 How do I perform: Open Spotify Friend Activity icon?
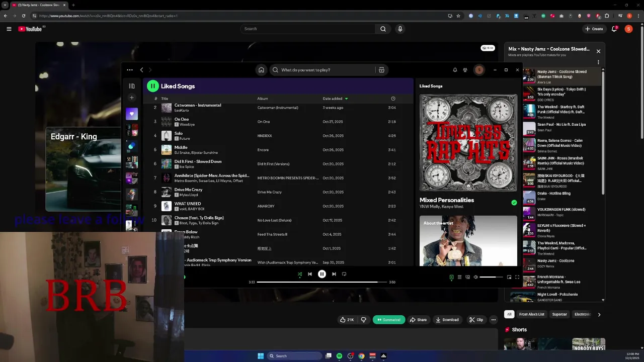click(x=465, y=70)
